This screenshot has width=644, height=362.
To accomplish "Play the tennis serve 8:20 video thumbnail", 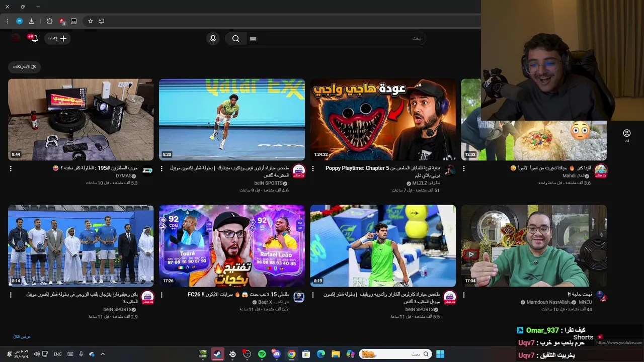I will click(232, 120).
